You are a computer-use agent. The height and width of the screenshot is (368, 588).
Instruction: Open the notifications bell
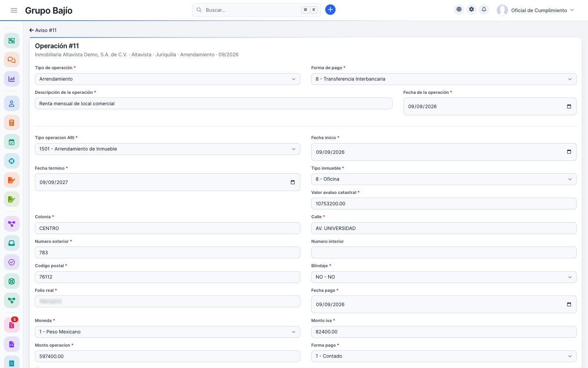coord(484,10)
